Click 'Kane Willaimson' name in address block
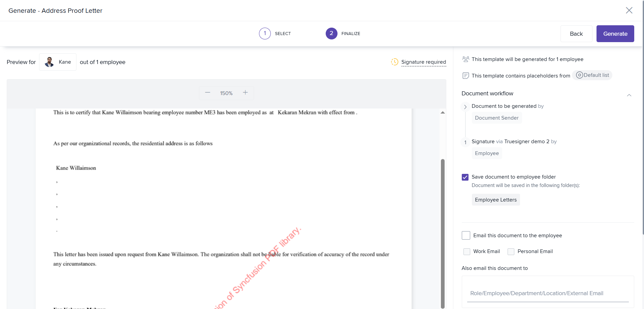Screen dimensions: 644x309 76,168
